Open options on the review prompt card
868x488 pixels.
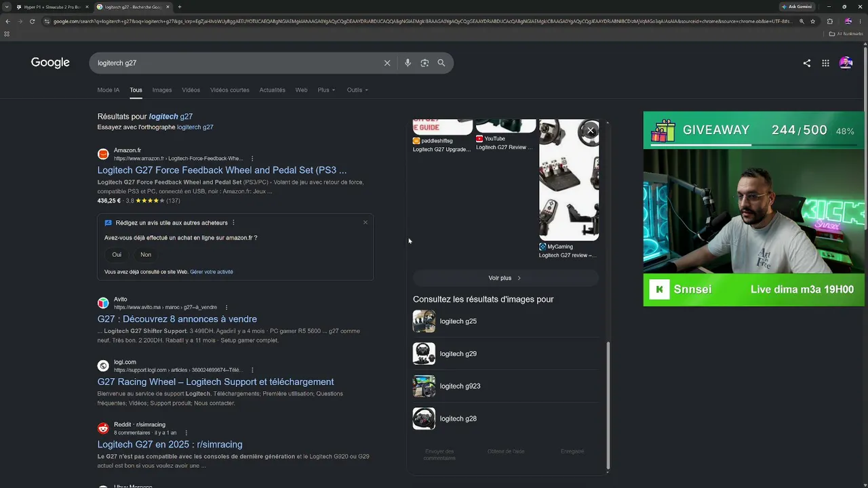point(233,222)
